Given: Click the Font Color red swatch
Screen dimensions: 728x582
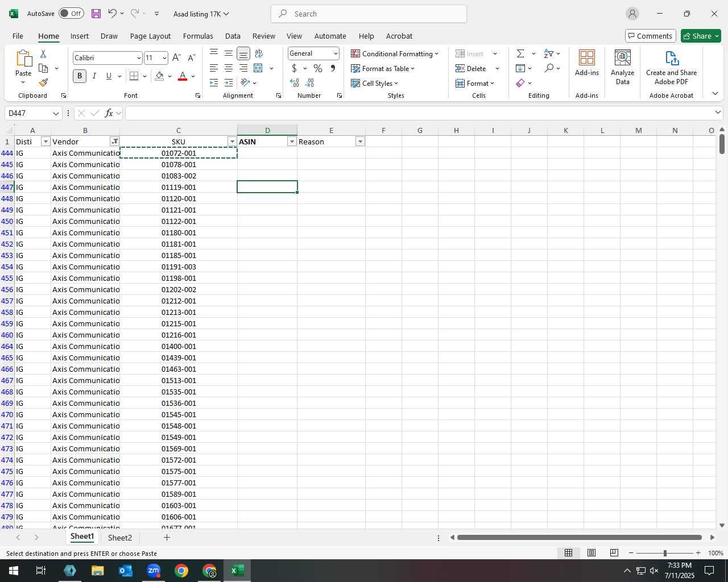Looking at the screenshot, I should pyautogui.click(x=183, y=76).
